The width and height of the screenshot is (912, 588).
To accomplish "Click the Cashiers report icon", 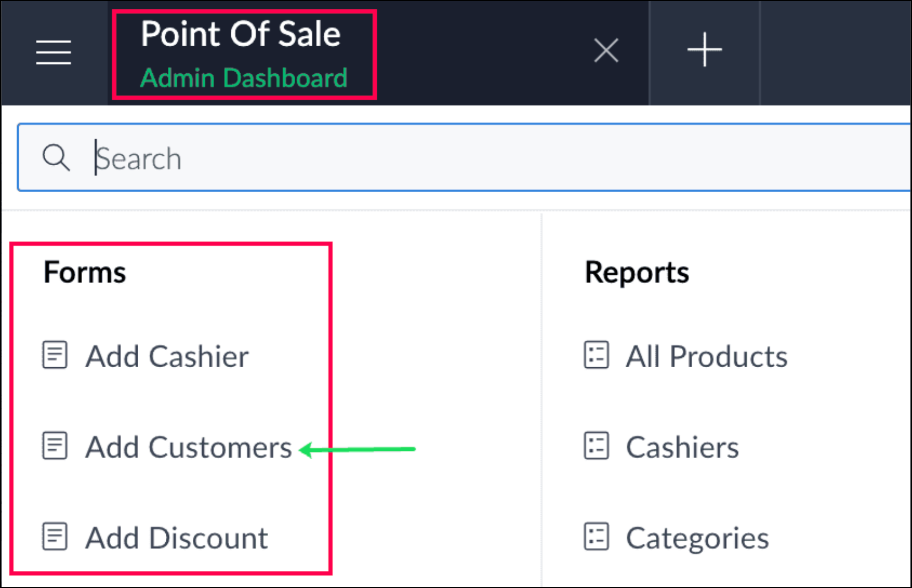I will [596, 446].
